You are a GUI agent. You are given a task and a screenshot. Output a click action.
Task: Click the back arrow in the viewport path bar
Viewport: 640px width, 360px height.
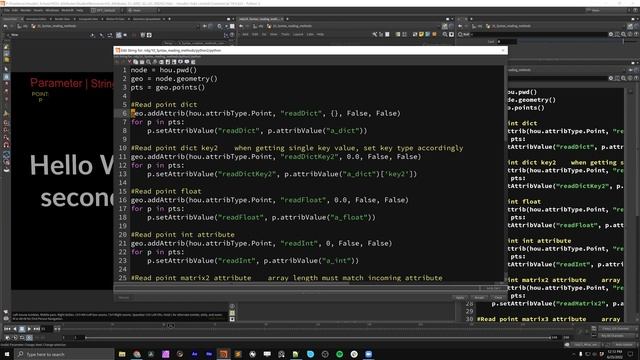point(6,26)
